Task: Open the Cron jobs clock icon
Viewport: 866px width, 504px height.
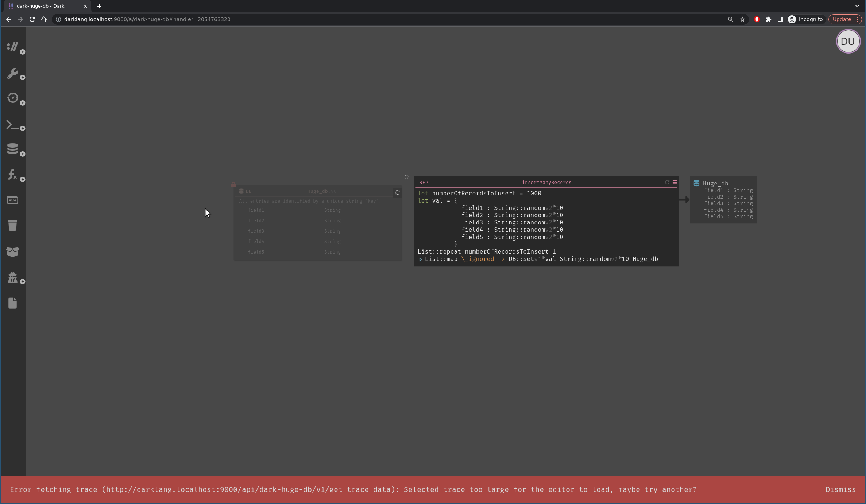Action: tap(13, 98)
